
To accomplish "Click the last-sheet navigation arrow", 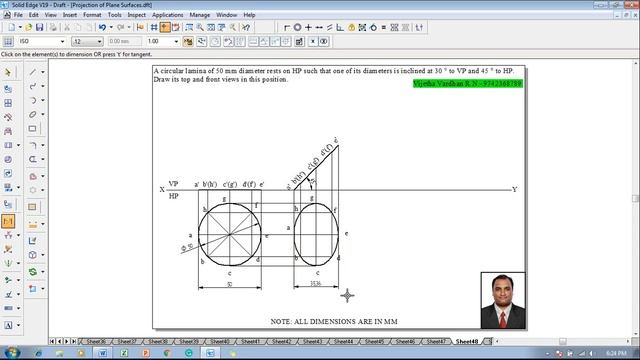I will (x=74, y=341).
